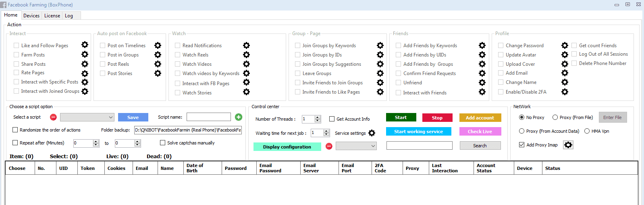644x205 pixels.
Task: Enable Randomize the order of actions
Action: pyautogui.click(x=15, y=130)
